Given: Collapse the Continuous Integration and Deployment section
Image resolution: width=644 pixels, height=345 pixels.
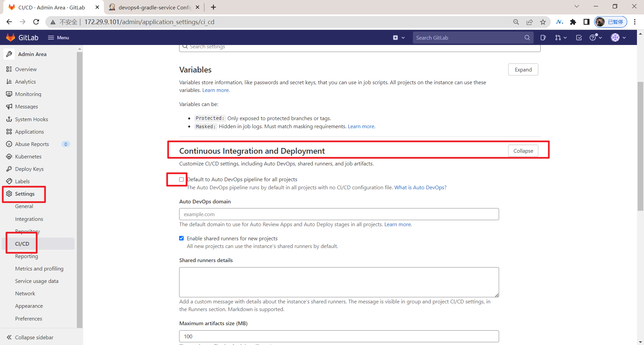Looking at the screenshot, I should pos(523,151).
